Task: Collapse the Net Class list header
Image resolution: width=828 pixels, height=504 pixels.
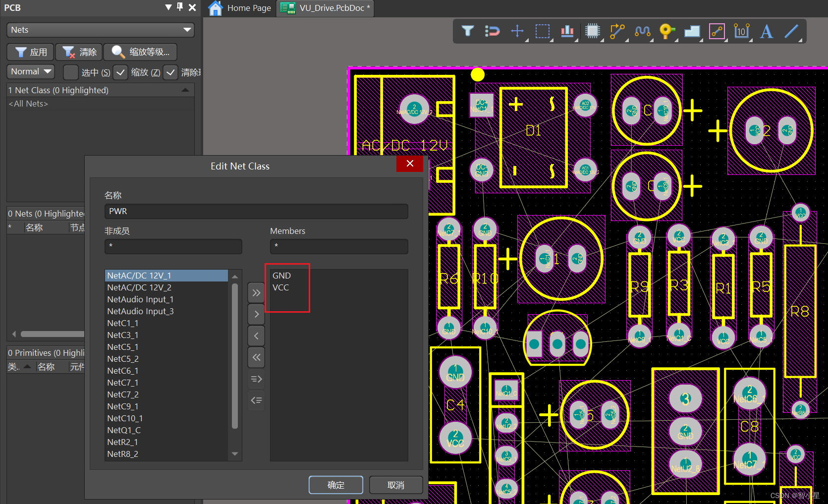Action: pyautogui.click(x=185, y=90)
